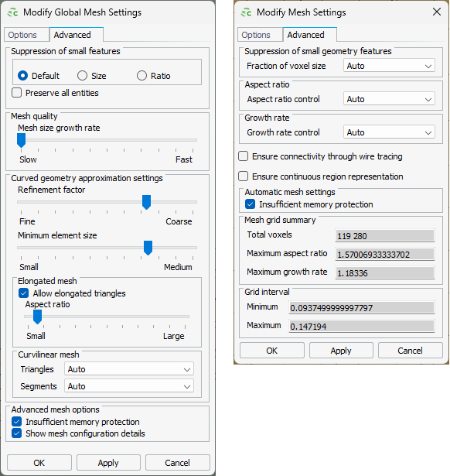Enable Ensure continuous region representation

[244, 176]
